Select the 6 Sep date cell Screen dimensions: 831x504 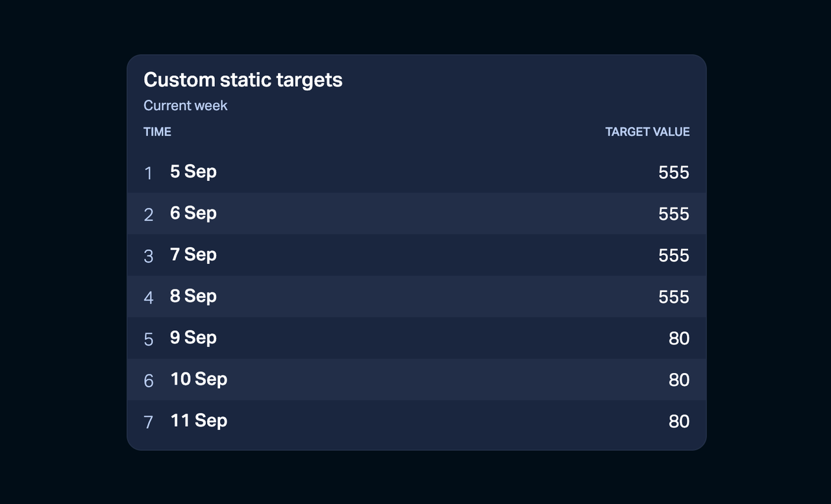[193, 213]
